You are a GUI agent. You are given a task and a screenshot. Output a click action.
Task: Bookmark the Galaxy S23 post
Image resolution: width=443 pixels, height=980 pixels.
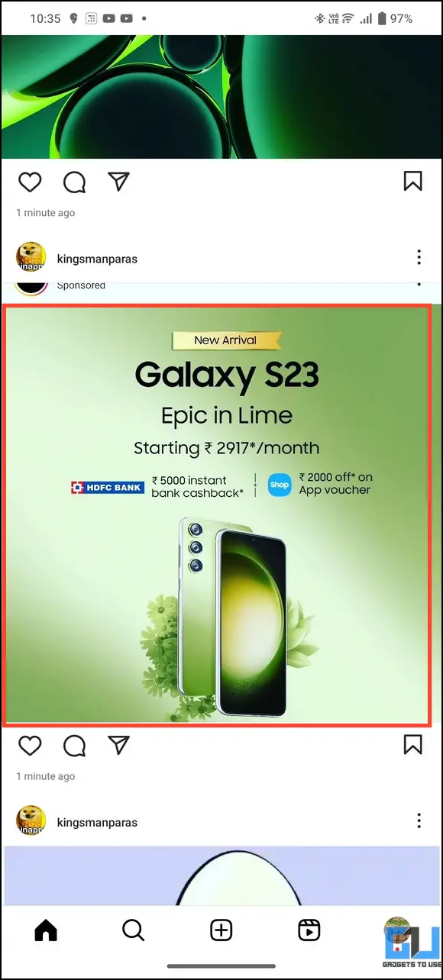coord(412,745)
